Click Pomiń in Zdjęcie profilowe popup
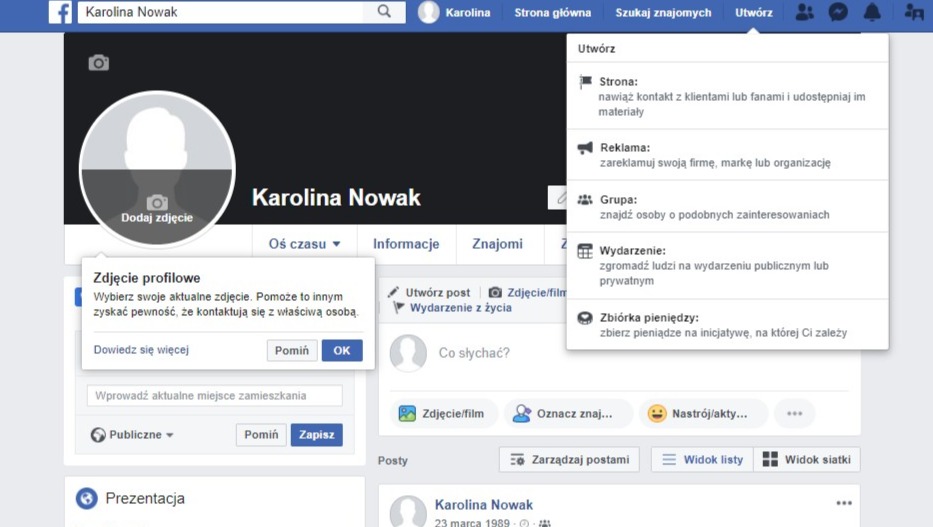Viewport: 933px width, 527px height. 292,350
